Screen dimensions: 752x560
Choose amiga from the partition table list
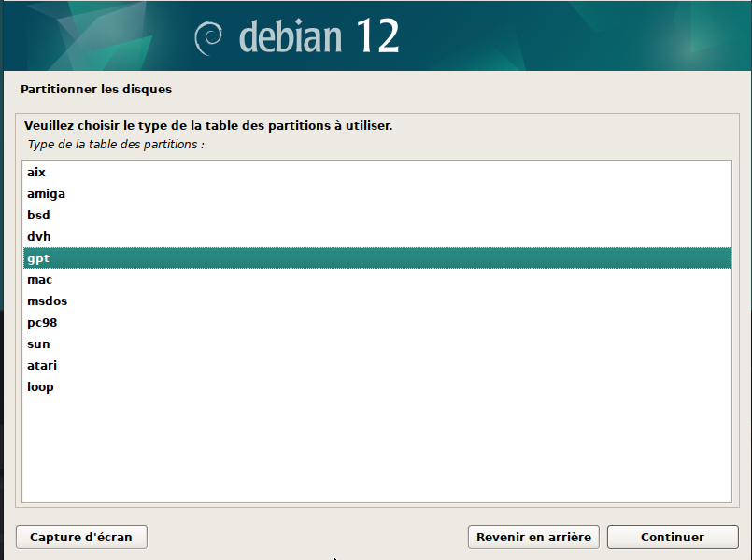point(377,194)
